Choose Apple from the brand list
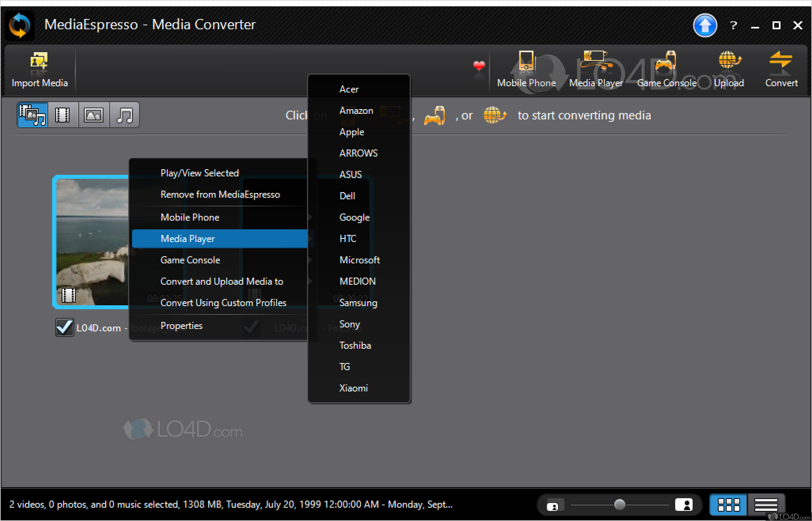 point(352,132)
